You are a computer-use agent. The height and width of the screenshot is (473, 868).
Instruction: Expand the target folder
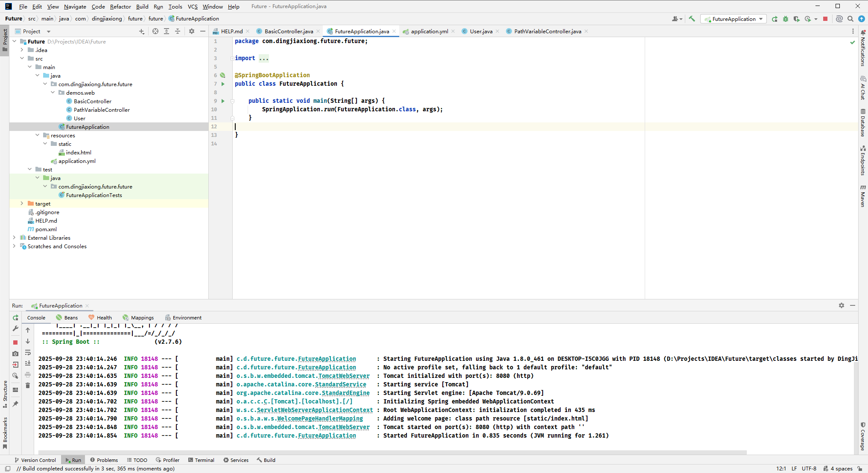tap(22, 203)
